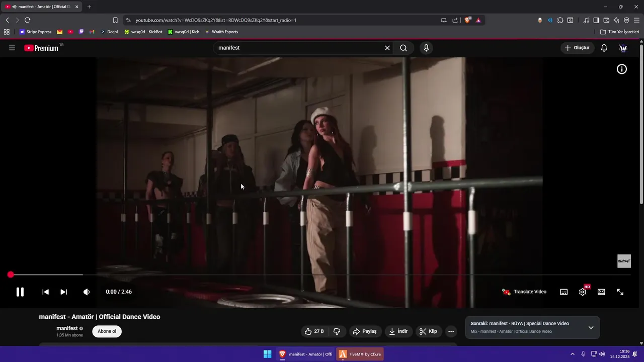The height and width of the screenshot is (362, 644).
Task: Open the manifest channel name link
Action: pyautogui.click(x=67, y=328)
